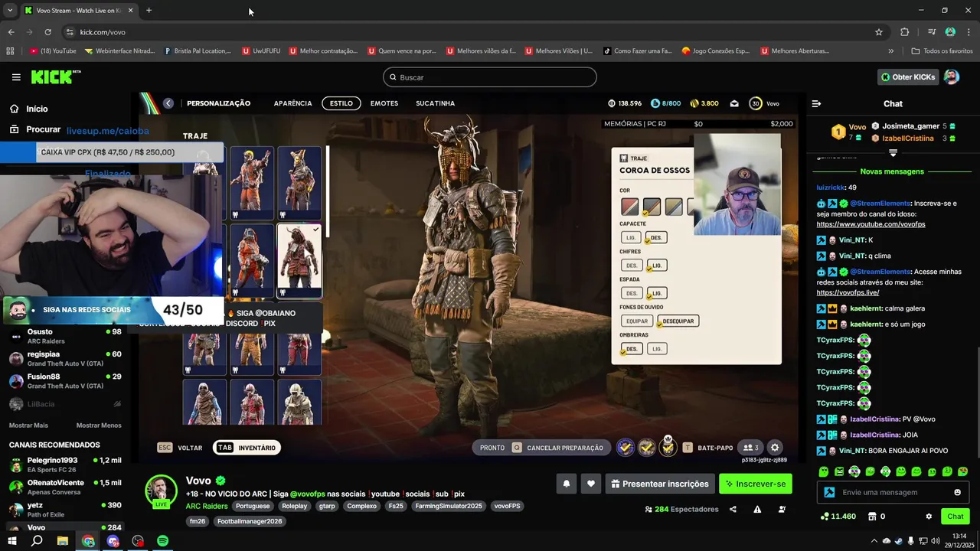Click the in-game mail envelope icon

click(734, 104)
